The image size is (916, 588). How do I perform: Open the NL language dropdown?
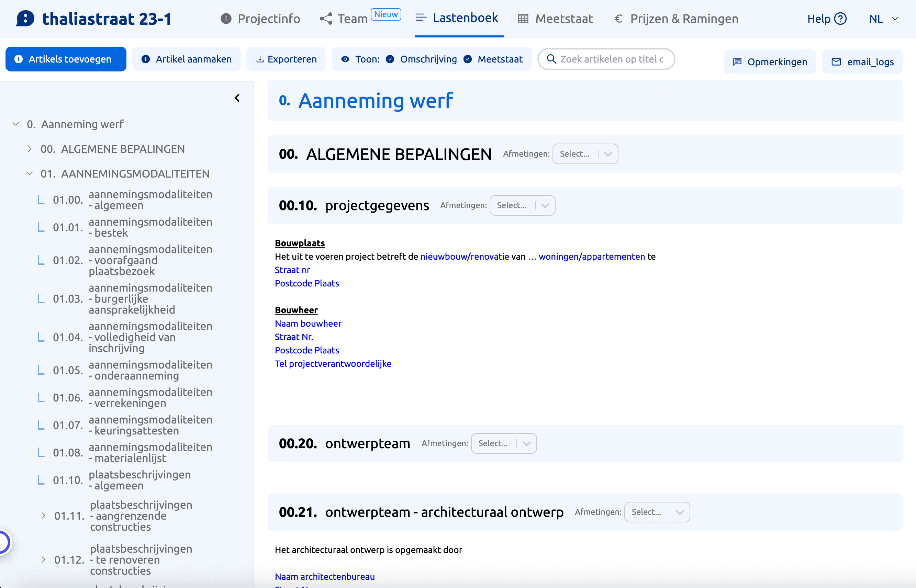[883, 19]
